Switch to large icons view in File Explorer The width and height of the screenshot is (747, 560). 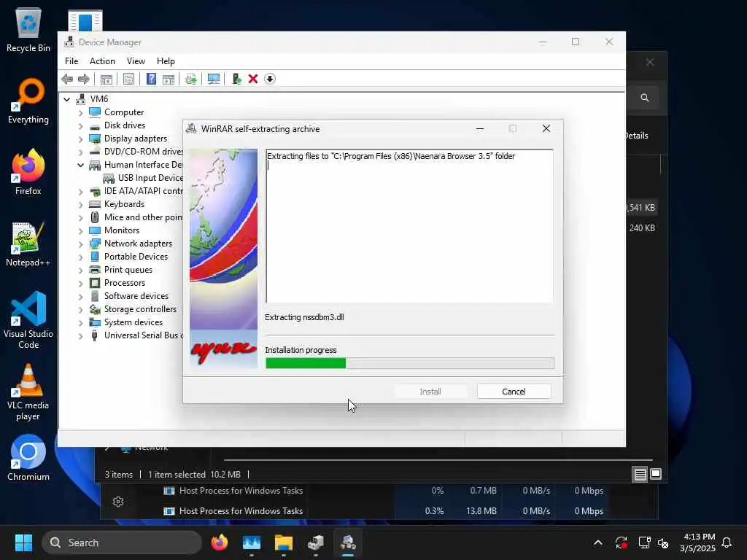[656, 474]
